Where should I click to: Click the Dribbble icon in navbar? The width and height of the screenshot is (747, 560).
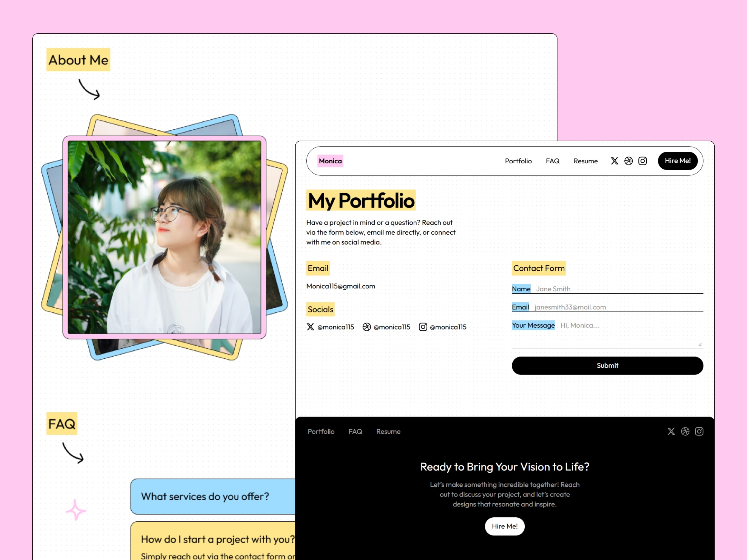click(x=629, y=161)
